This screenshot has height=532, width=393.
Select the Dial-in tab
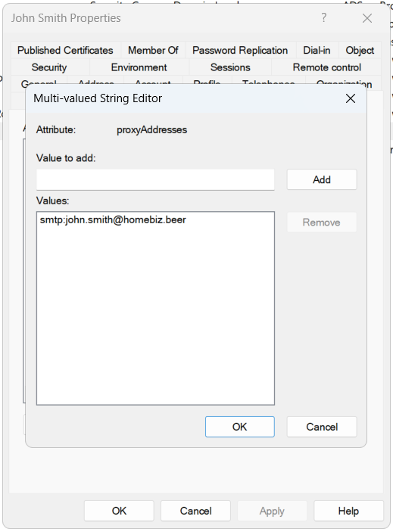[317, 50]
